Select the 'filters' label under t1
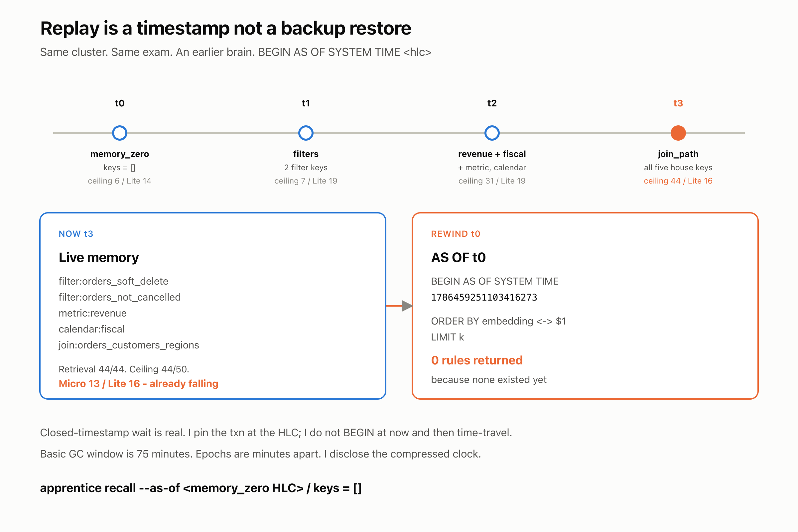The image size is (798, 532). (306, 154)
